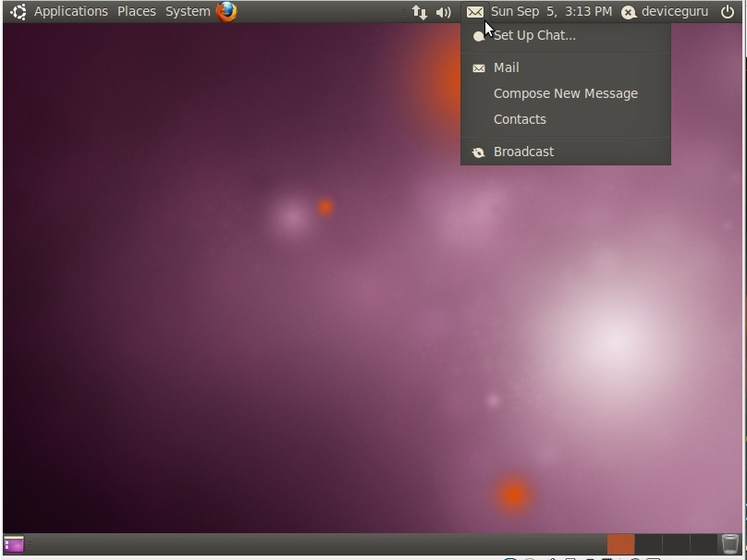This screenshot has width=747, height=560.
Task: Open the volume speaker indicator
Action: click(x=444, y=12)
